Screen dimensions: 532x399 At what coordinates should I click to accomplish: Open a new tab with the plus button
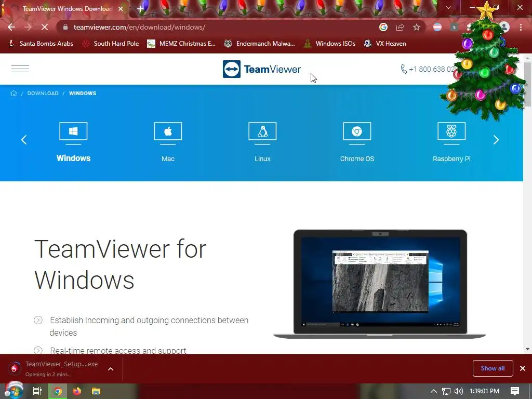140,9
